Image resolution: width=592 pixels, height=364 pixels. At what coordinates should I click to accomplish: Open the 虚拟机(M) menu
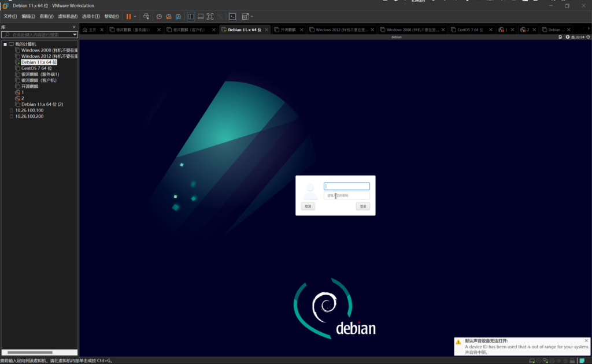tap(68, 17)
